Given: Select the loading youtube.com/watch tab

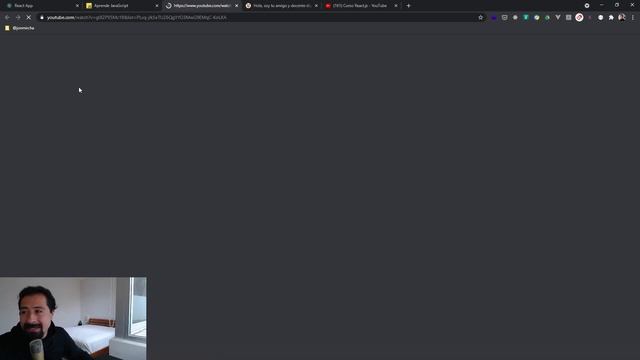Looking at the screenshot, I should click(x=201, y=6).
